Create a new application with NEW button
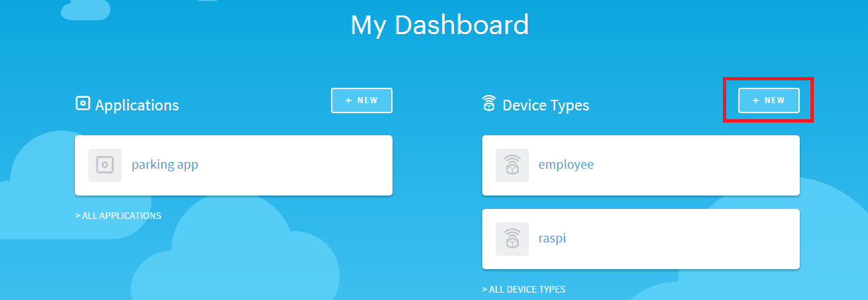 (362, 100)
